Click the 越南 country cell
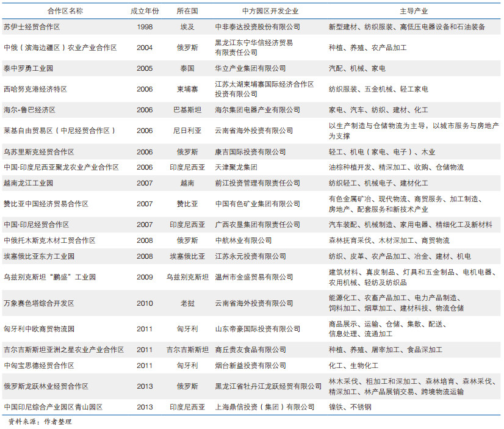 [187, 183]
